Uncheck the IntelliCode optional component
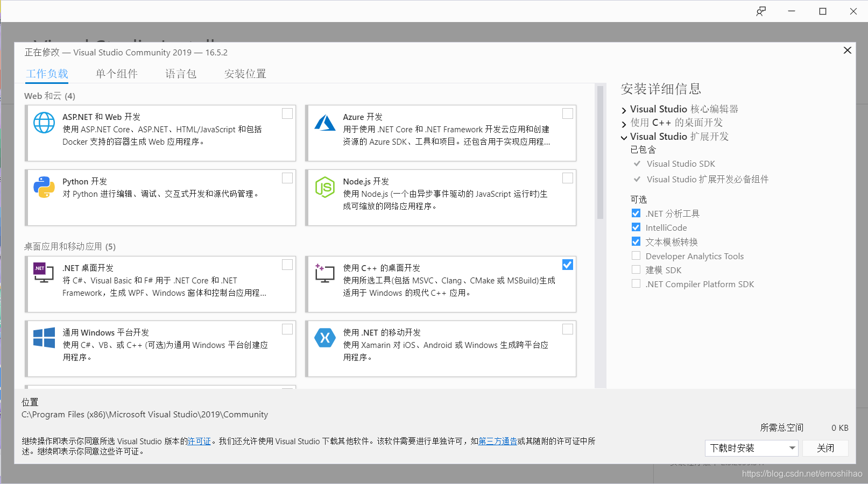Screen dimensions: 868x484 (x=636, y=227)
